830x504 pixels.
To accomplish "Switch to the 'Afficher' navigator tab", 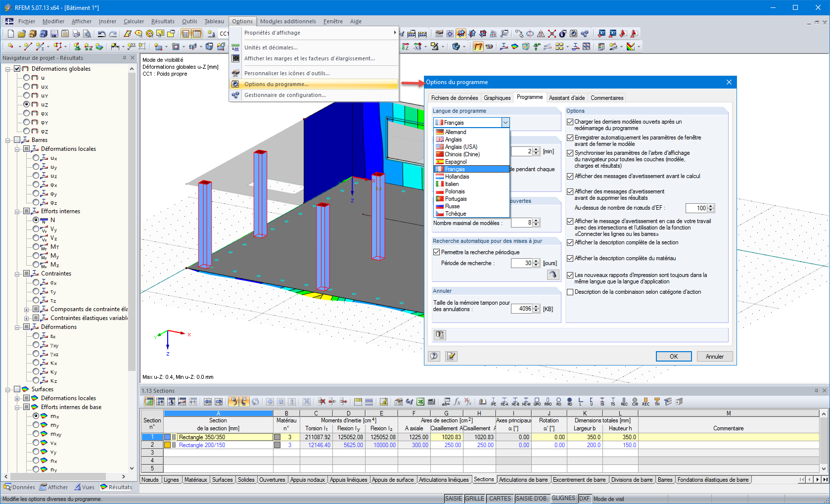I will pos(54,487).
